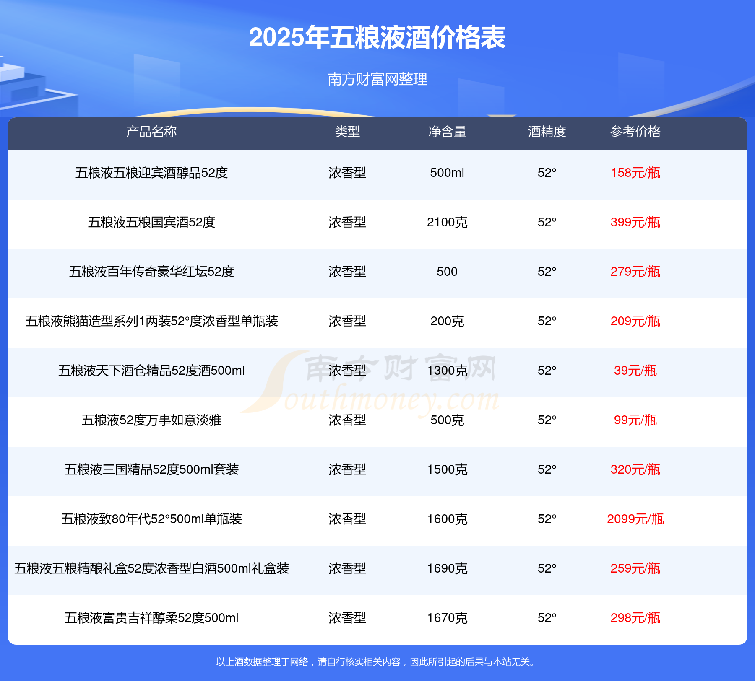
Task: Click net content 2100克
Action: coord(447,222)
